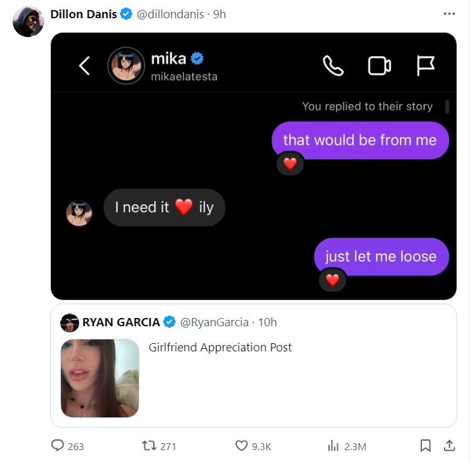Viewport: 476px width, 462px height.
Task: Click the share upload icon
Action: click(x=449, y=446)
